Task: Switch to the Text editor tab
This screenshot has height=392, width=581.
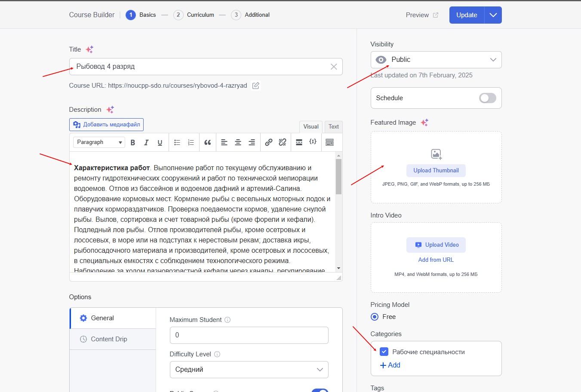Action: click(333, 126)
